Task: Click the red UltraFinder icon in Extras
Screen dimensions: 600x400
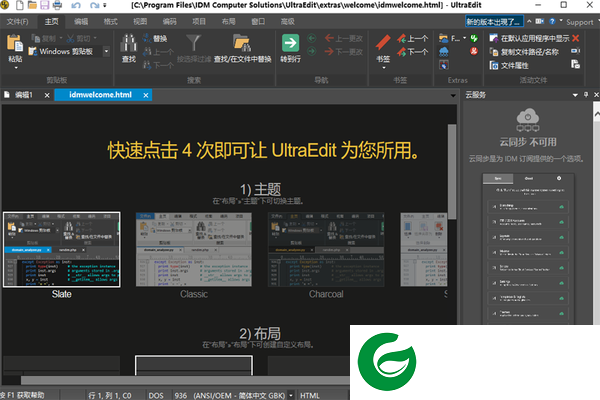Action: click(474, 51)
